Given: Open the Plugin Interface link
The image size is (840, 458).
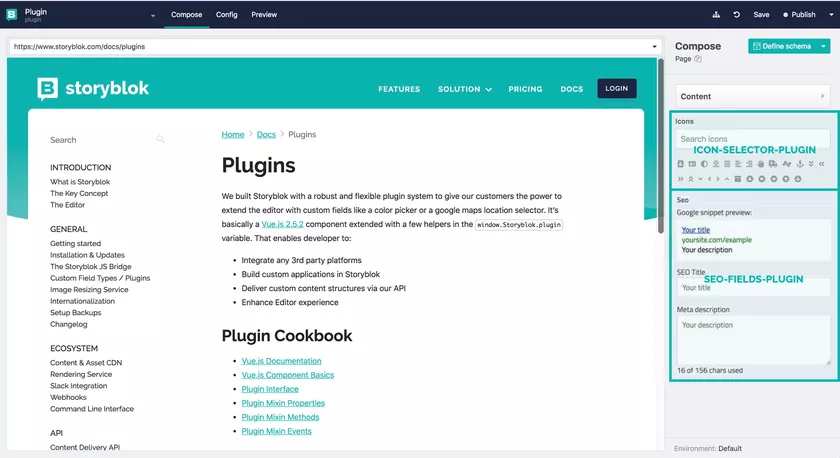Looking at the screenshot, I should coord(270,389).
